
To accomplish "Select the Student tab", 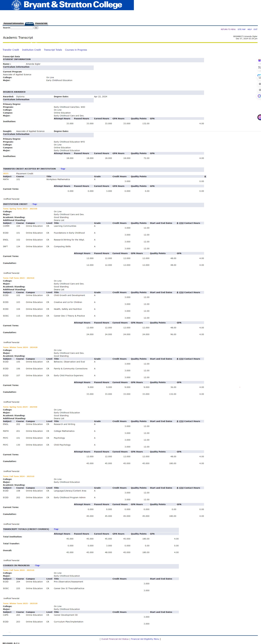I will (x=29, y=23).
